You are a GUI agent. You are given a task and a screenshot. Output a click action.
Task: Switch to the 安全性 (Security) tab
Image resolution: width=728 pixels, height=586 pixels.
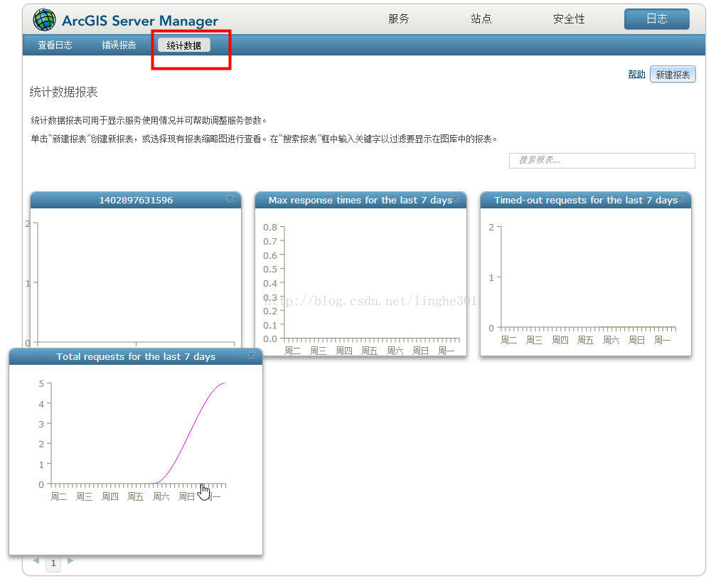click(x=569, y=19)
